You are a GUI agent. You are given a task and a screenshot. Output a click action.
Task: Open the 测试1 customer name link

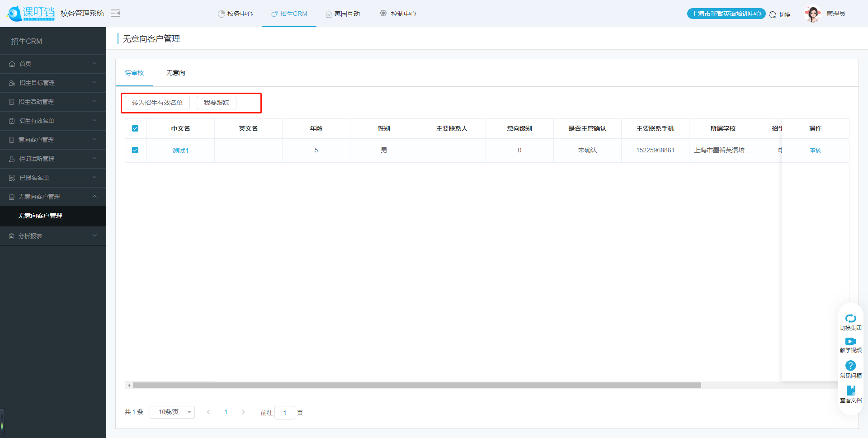180,151
